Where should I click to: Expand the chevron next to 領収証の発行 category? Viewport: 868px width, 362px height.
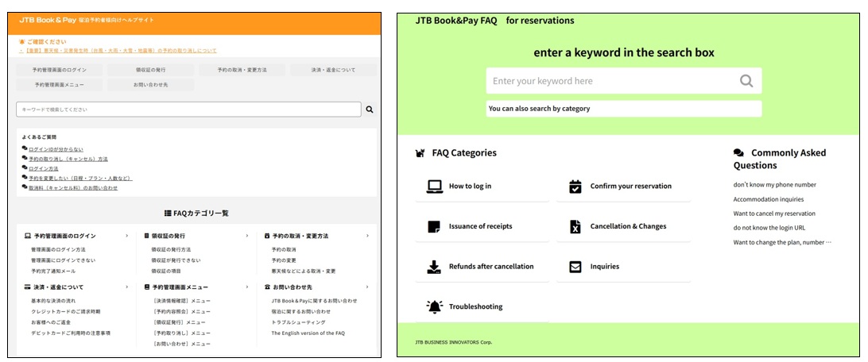click(247, 236)
